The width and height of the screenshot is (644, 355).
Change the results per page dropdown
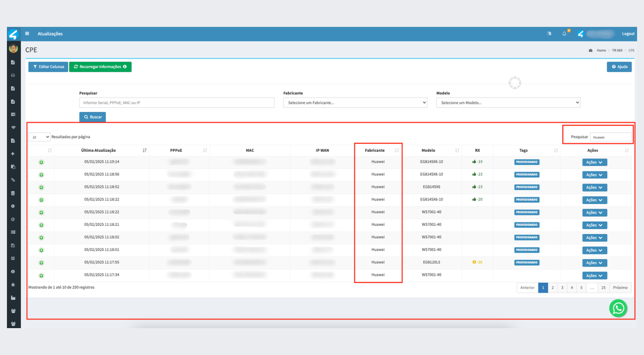pyautogui.click(x=39, y=137)
